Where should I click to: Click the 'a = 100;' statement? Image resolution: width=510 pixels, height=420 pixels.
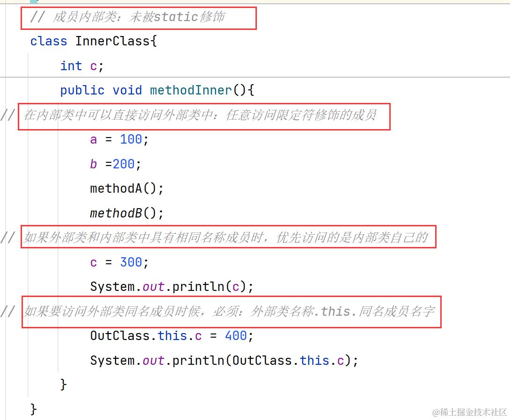coord(119,139)
